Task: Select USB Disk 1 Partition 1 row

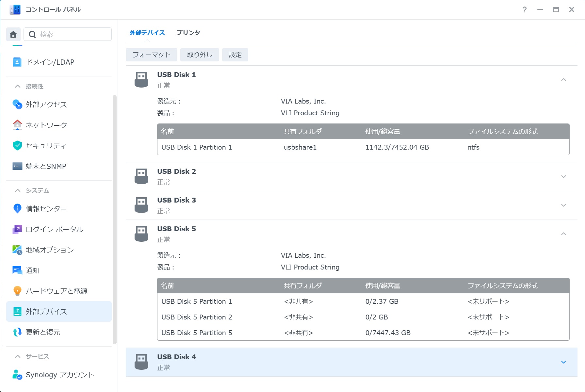Action: (363, 147)
